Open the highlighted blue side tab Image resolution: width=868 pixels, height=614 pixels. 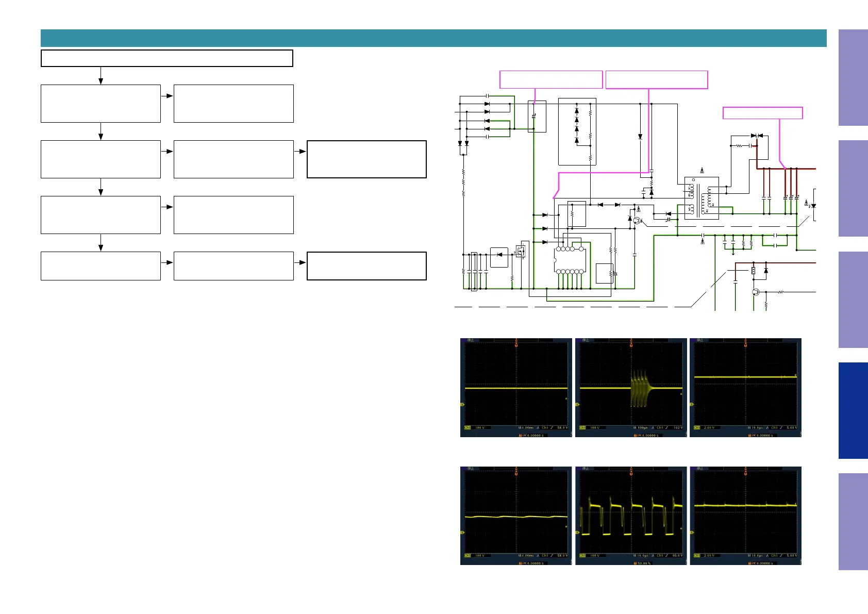click(853, 410)
